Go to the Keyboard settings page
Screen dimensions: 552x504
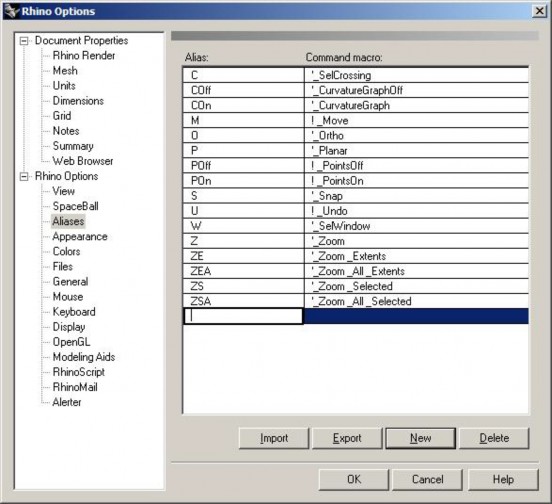click(74, 312)
